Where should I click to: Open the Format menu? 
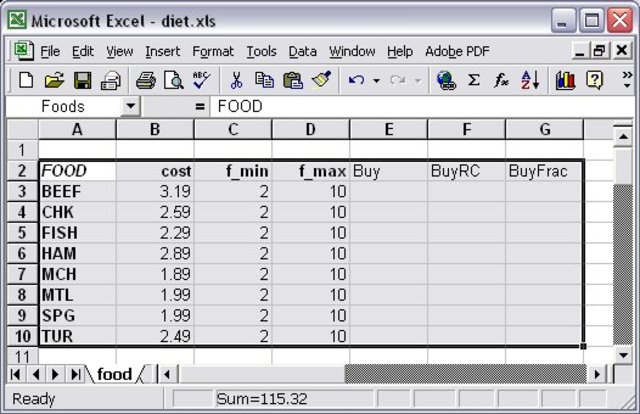(x=213, y=51)
